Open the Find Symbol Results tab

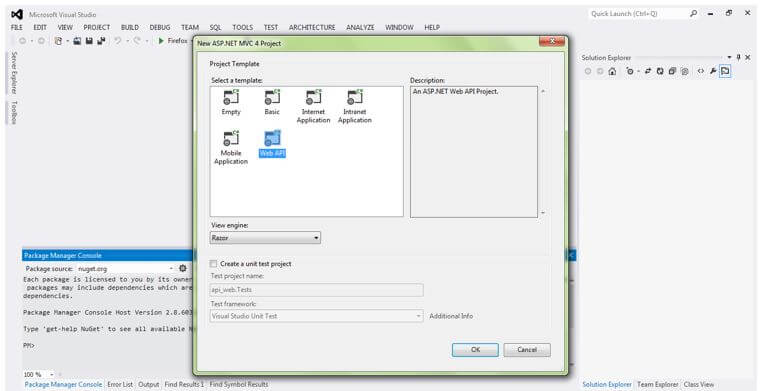coord(239,384)
